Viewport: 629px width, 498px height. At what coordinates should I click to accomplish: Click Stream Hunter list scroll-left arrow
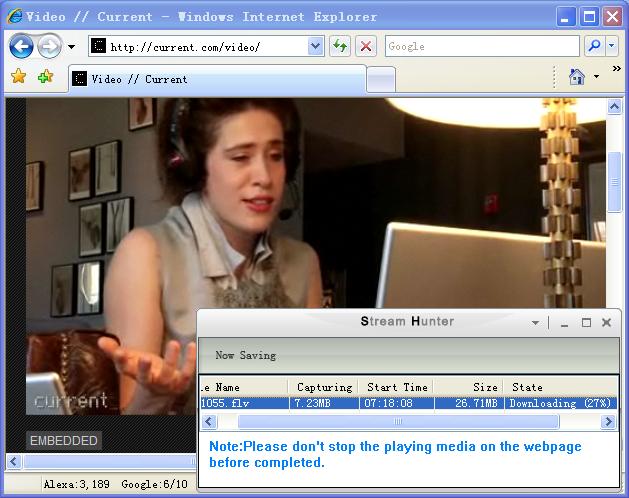coord(209,422)
